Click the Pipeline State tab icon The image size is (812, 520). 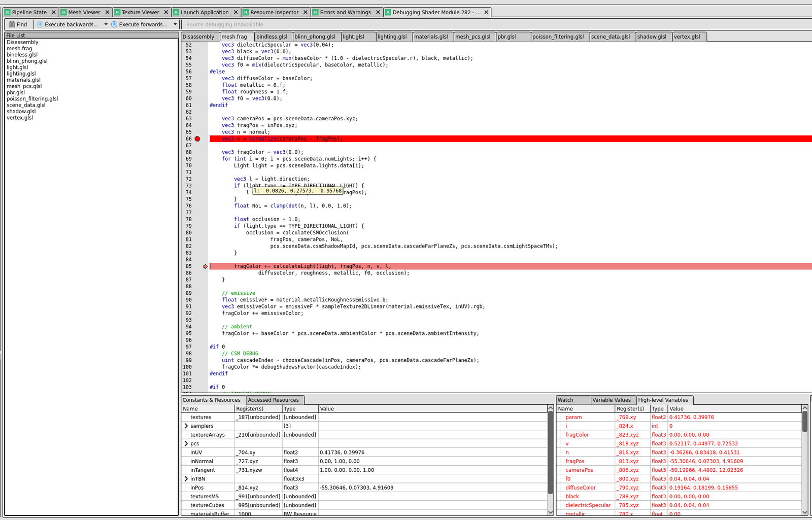pos(8,12)
